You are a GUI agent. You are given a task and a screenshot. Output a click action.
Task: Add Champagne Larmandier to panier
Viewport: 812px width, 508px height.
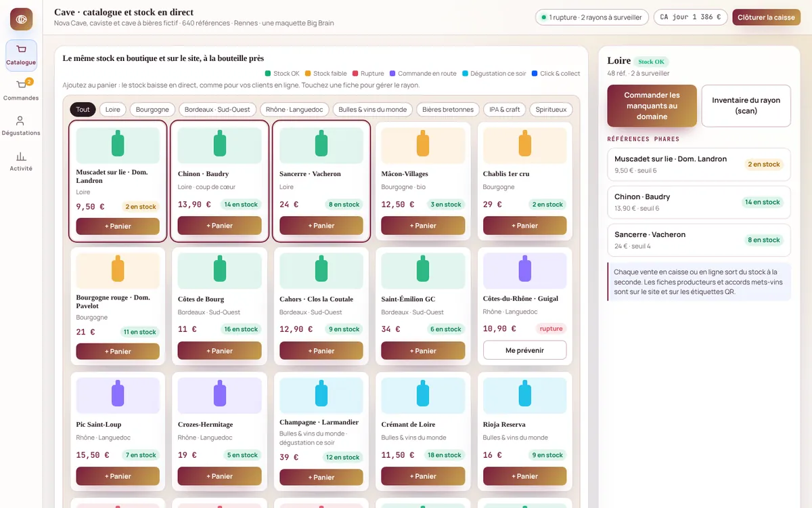click(x=321, y=478)
